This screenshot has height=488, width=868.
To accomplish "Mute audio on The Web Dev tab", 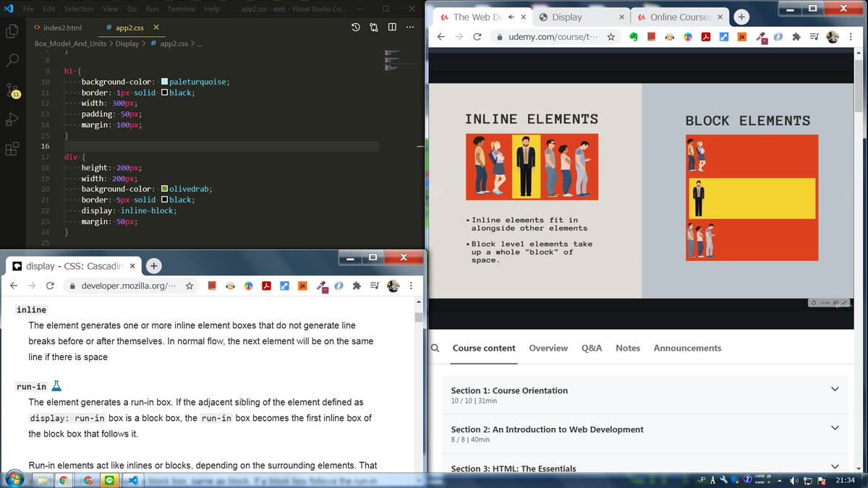I will 511,17.
